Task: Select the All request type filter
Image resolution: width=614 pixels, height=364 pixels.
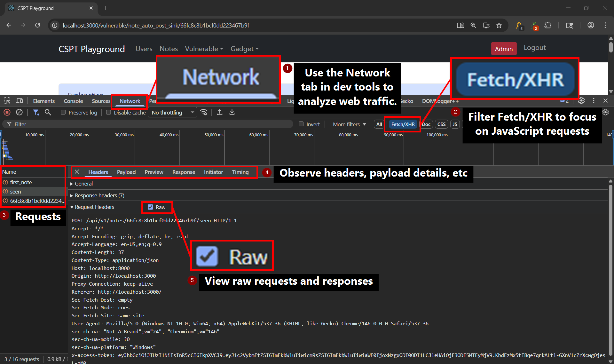Action: pyautogui.click(x=379, y=124)
